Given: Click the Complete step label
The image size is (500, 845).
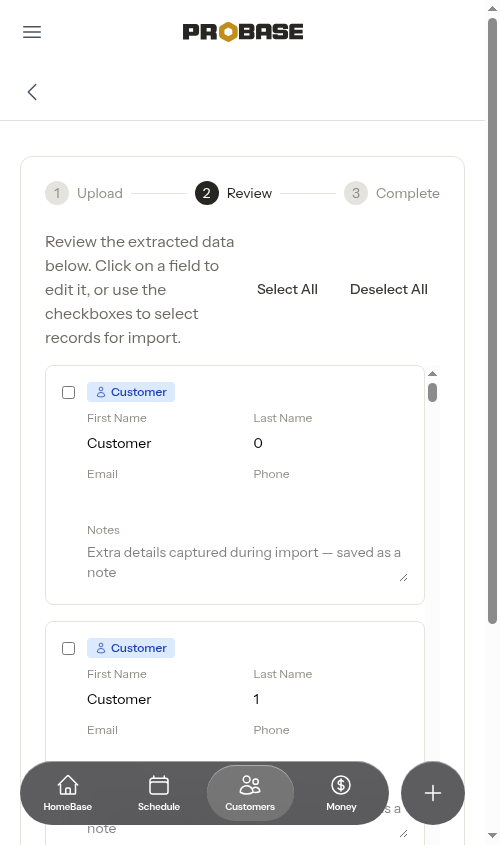Looking at the screenshot, I should coord(408,193).
